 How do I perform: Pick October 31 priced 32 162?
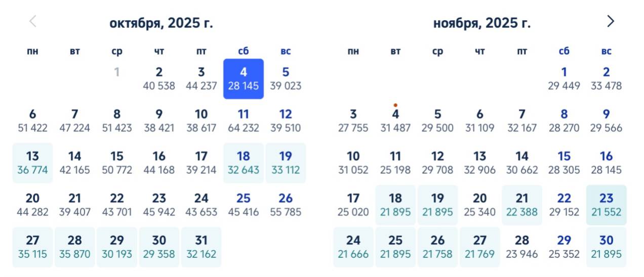point(201,247)
